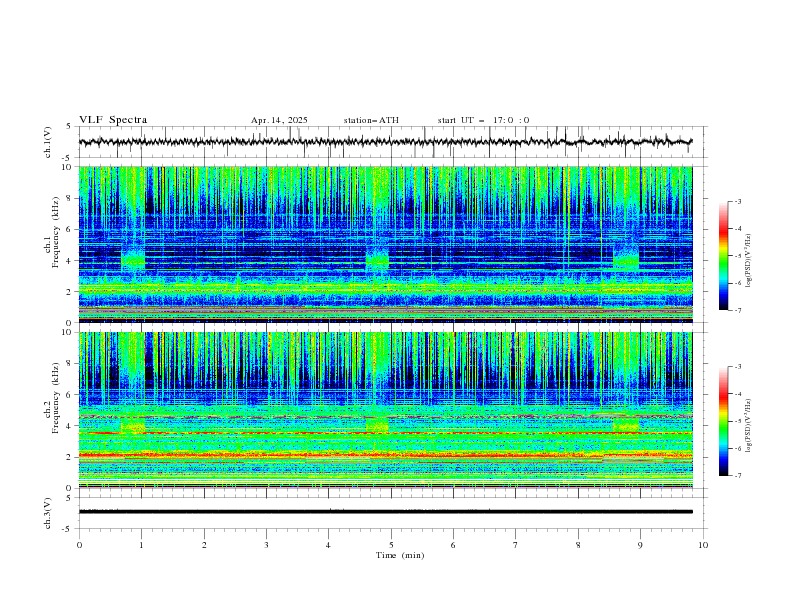792x612 pixels.
Task: Click the '8' tick on the time axis
Action: coord(578,545)
